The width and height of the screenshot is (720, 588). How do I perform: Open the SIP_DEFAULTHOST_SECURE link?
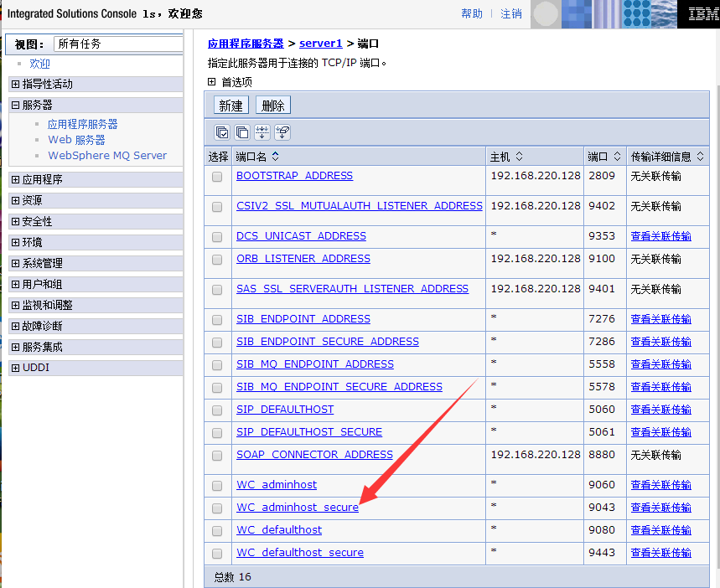(x=309, y=432)
